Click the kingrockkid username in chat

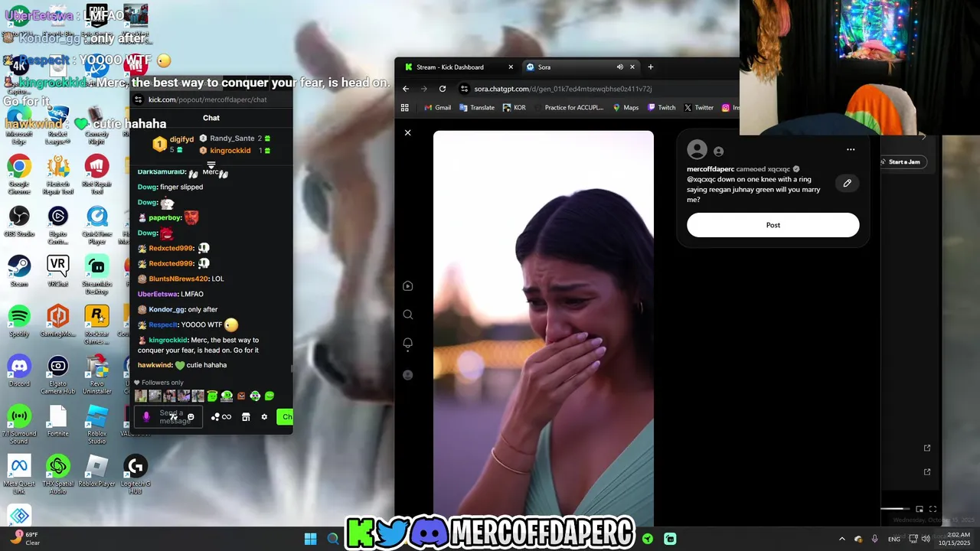tap(168, 341)
